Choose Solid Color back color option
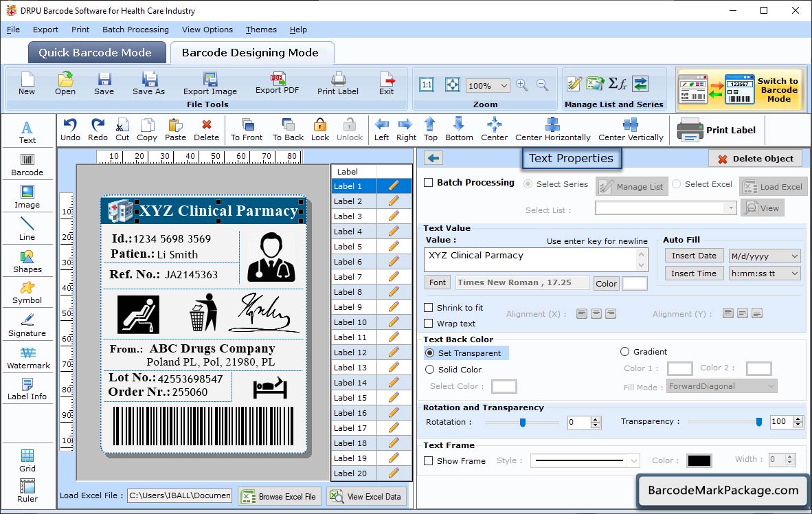The height and width of the screenshot is (514, 812). [430, 370]
